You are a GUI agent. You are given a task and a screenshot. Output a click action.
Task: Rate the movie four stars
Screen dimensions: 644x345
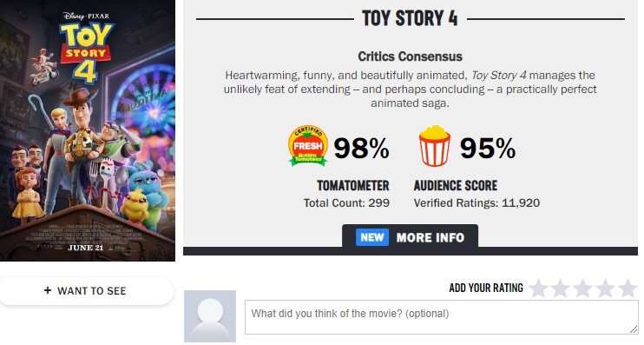pos(606,288)
